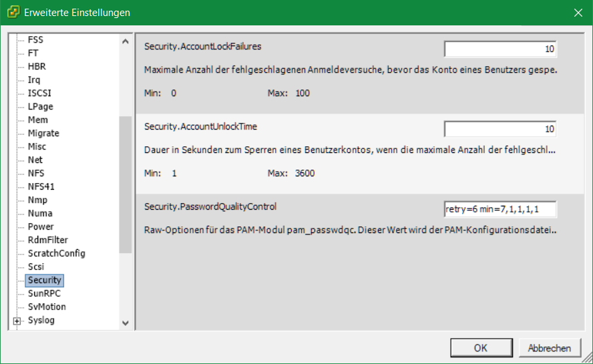
Task: Select RdmFilter in the list
Action: pos(47,240)
